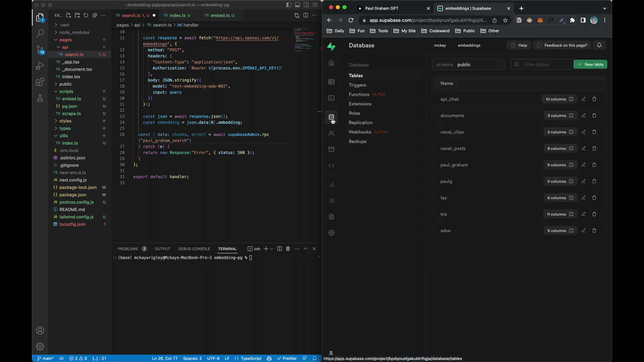Switch to the OUTPUT panel tab

[162, 249]
